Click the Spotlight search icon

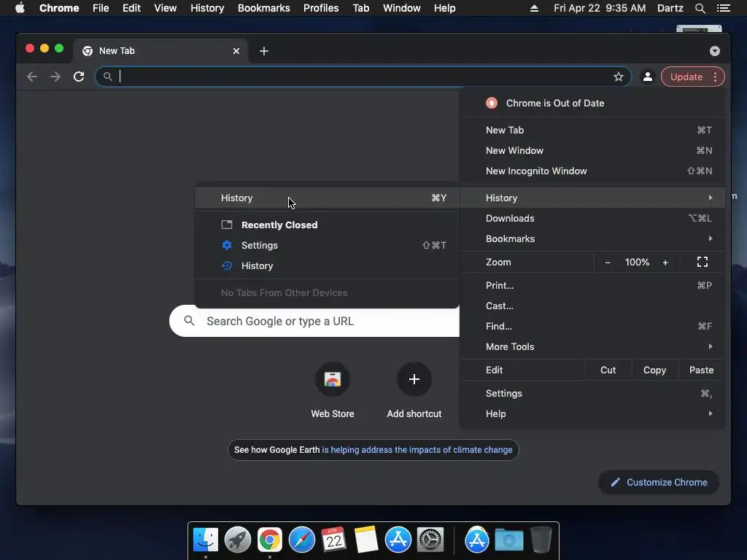(x=700, y=8)
